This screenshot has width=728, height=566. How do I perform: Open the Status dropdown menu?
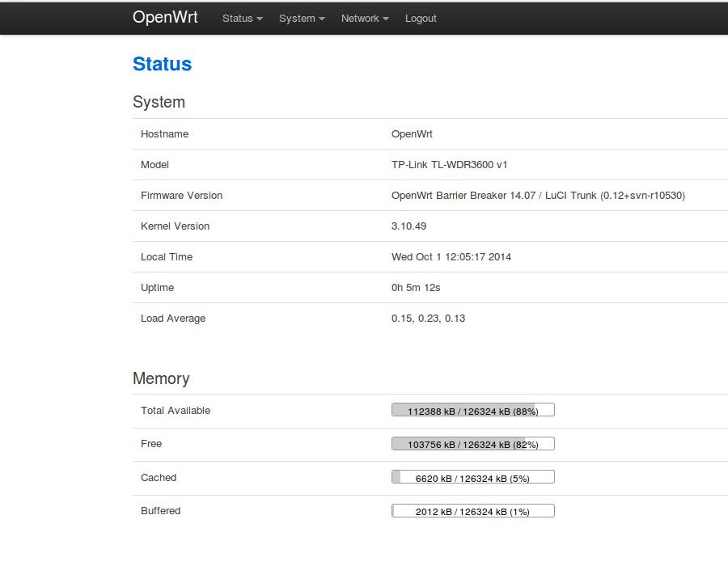[237, 18]
